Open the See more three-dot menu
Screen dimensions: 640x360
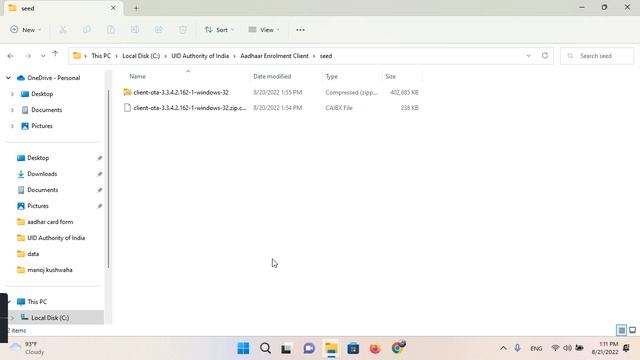click(300, 30)
